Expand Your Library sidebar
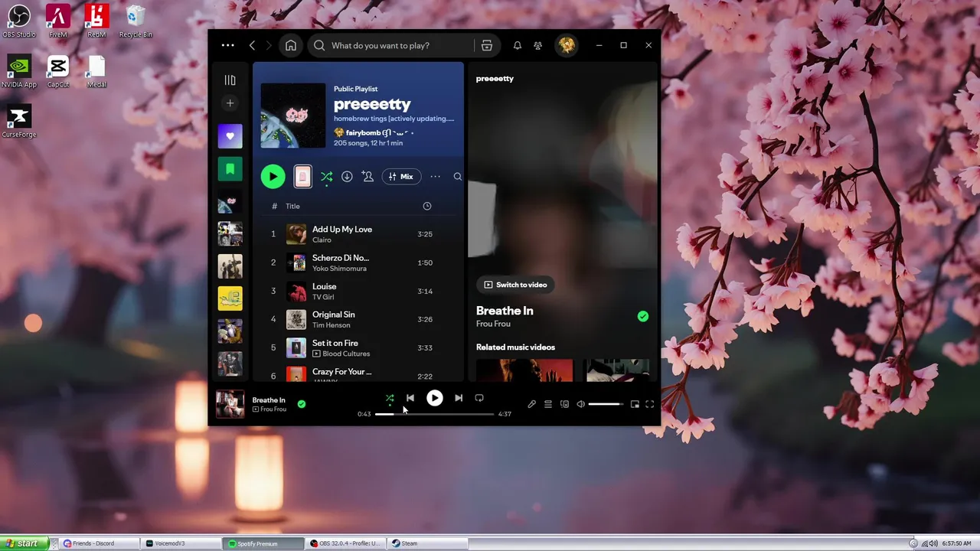Image resolution: width=980 pixels, height=551 pixels. point(230,80)
